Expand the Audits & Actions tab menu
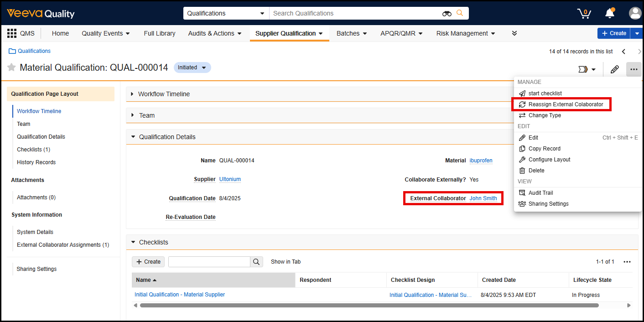 (x=215, y=33)
